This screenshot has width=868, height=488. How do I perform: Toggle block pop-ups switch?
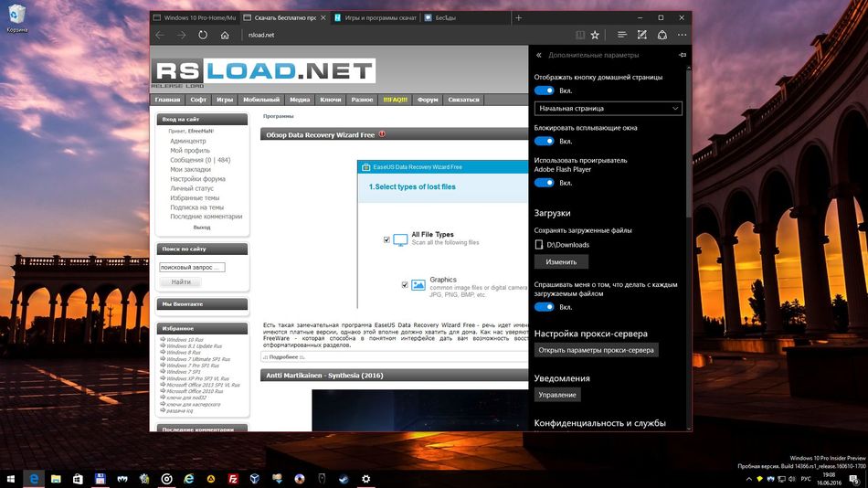545,141
